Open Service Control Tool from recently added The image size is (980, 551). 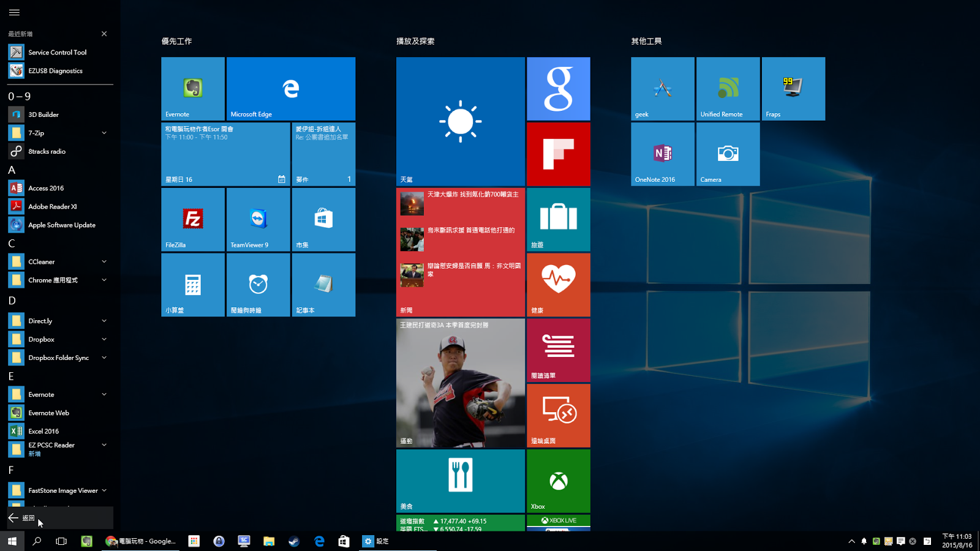tap(60, 52)
